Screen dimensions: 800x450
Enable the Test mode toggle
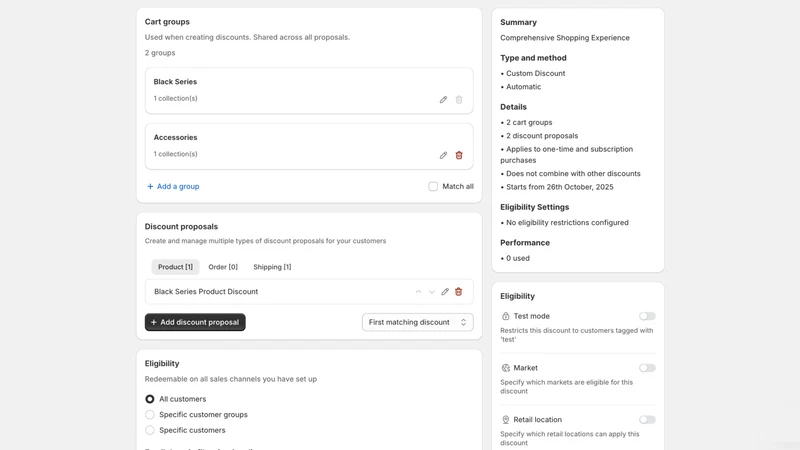click(x=647, y=316)
